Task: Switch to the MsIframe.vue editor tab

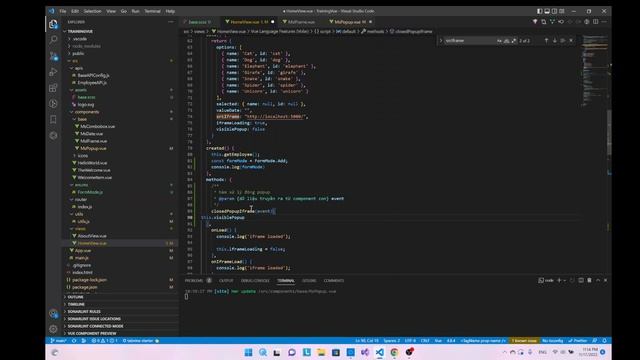Action: click(301, 22)
